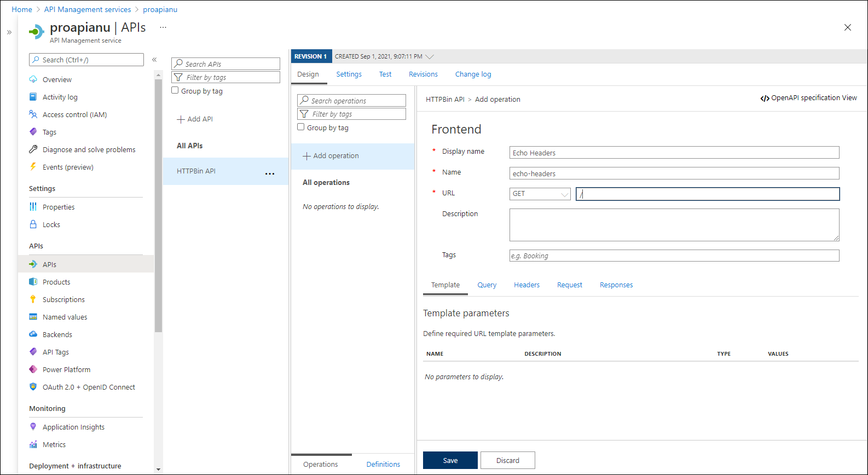
Task: Click the APIs icon in sidebar
Action: pos(33,264)
